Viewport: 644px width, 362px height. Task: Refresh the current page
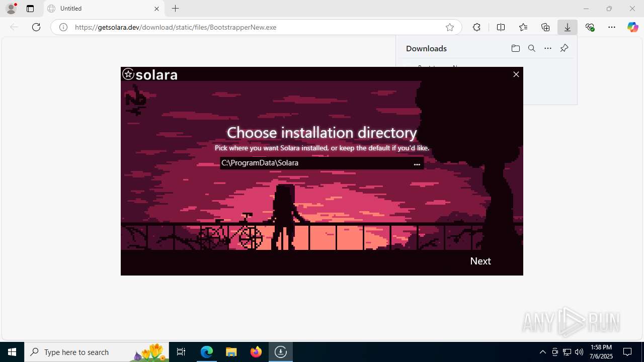(36, 27)
